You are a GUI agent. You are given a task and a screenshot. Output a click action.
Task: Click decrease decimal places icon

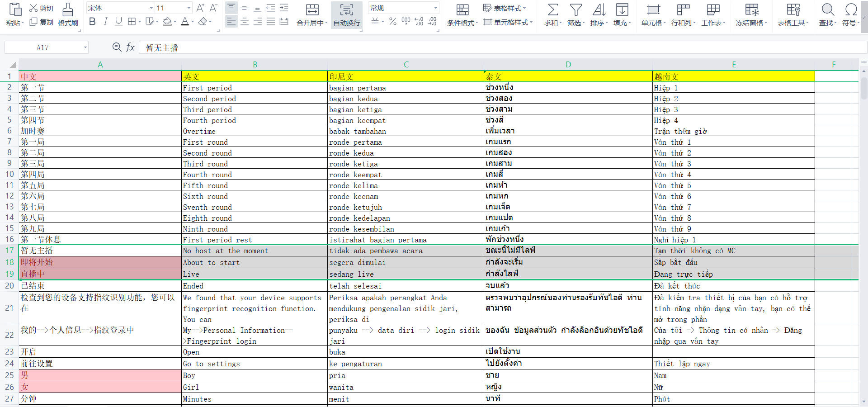pyautogui.click(x=432, y=21)
